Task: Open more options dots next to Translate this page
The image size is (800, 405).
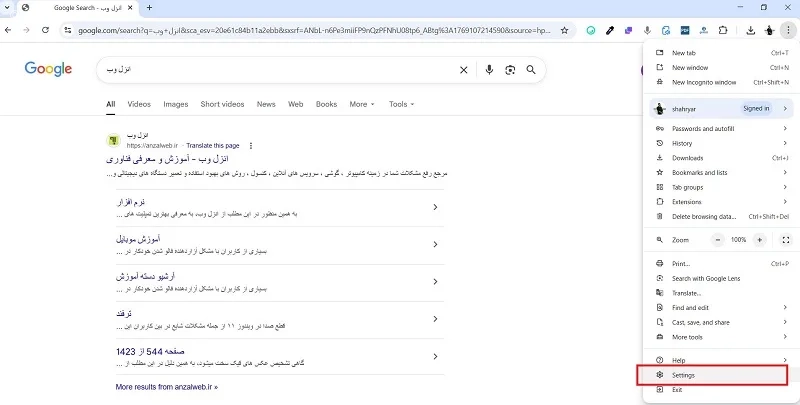Action: point(251,146)
